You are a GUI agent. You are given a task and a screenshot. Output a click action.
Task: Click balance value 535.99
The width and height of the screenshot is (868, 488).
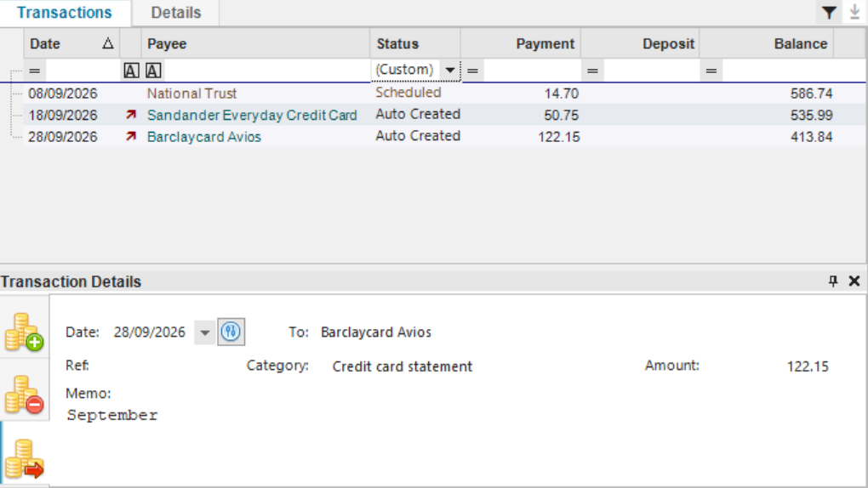click(x=811, y=115)
